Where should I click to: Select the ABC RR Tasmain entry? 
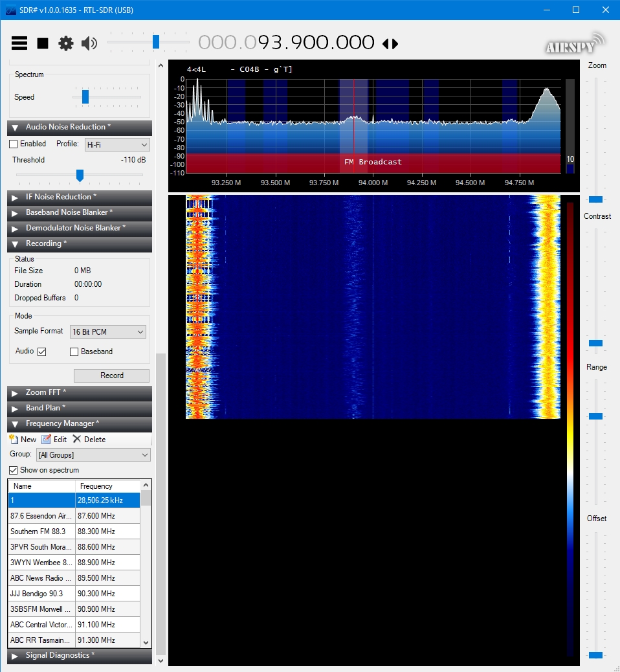point(74,640)
